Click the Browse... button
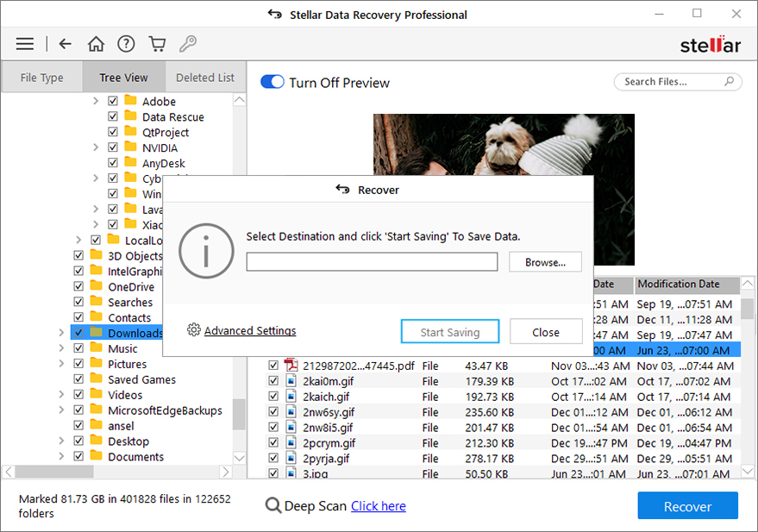Image resolution: width=758 pixels, height=532 pixels. pyautogui.click(x=545, y=262)
